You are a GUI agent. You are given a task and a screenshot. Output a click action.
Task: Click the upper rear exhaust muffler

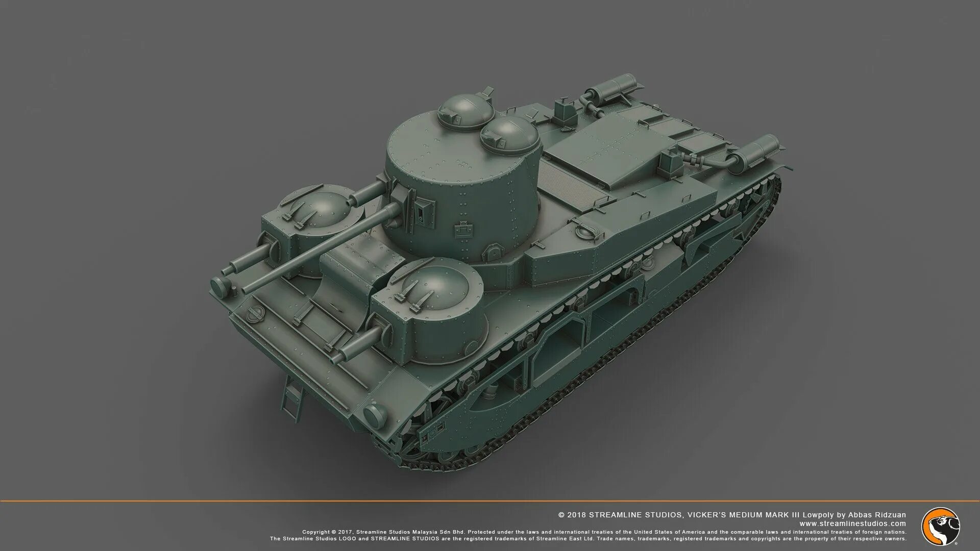612,87
